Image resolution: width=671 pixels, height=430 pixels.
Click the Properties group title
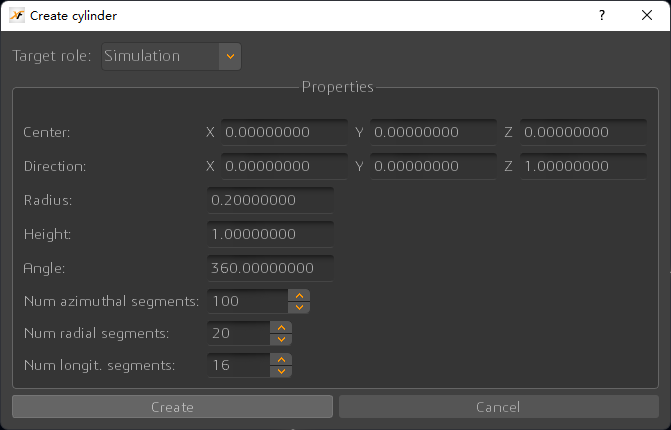pos(338,87)
